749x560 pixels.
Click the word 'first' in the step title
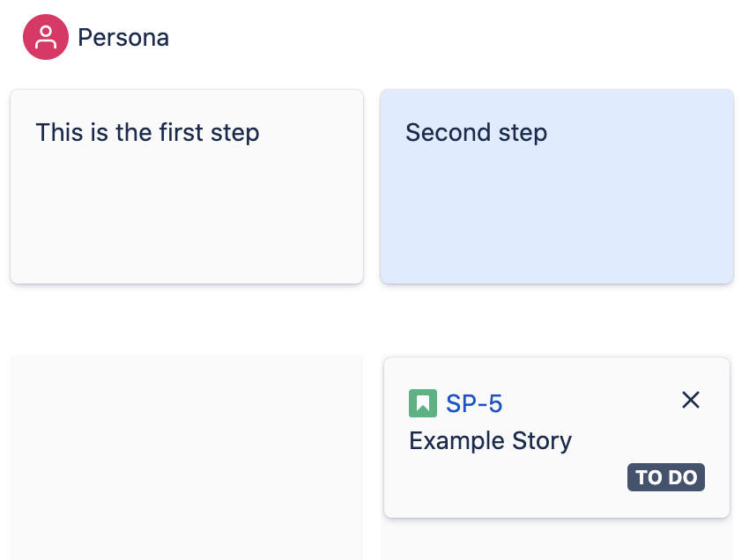181,132
